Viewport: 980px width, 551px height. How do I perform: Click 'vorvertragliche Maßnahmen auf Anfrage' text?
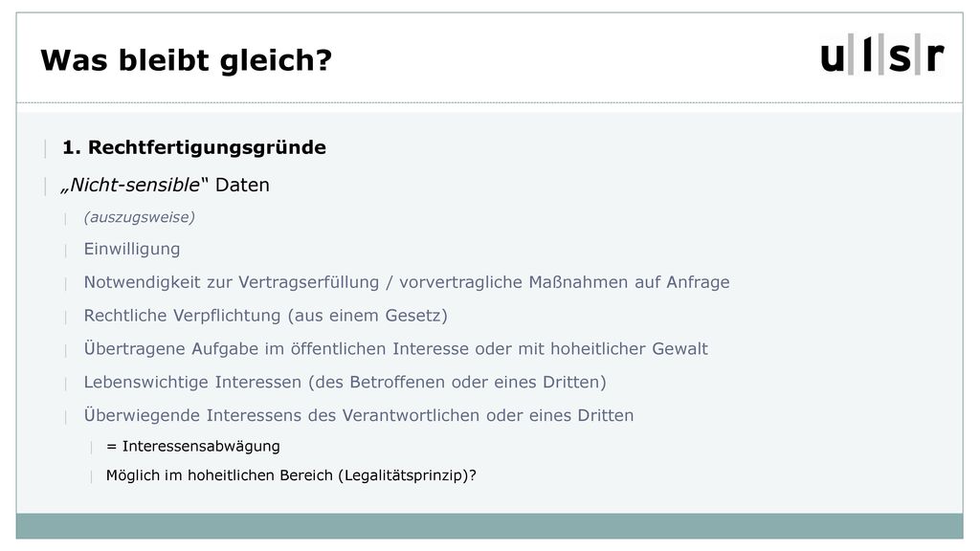pos(565,282)
